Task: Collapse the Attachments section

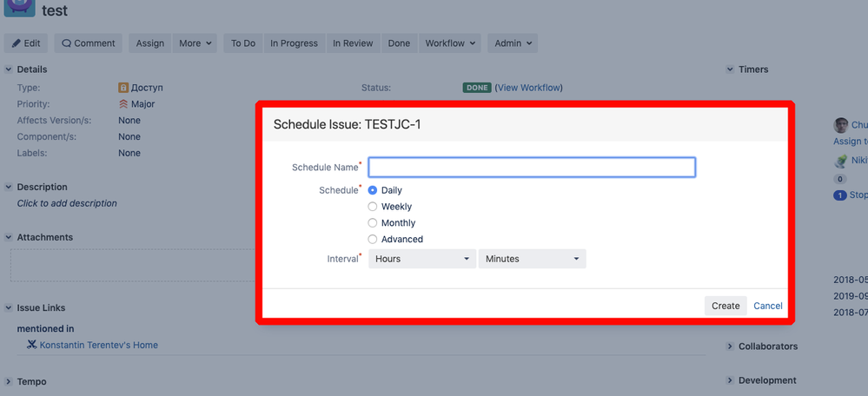Action: tap(9, 237)
